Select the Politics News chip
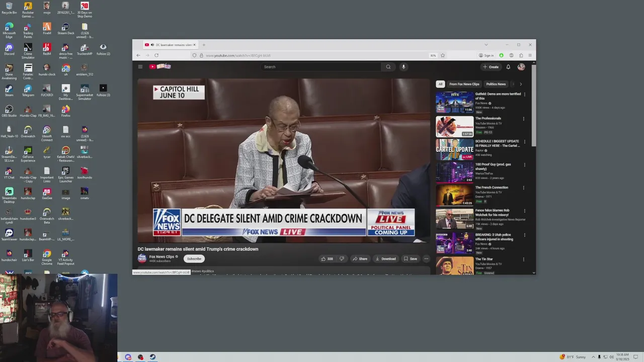The width and height of the screenshot is (644, 362). point(496,84)
